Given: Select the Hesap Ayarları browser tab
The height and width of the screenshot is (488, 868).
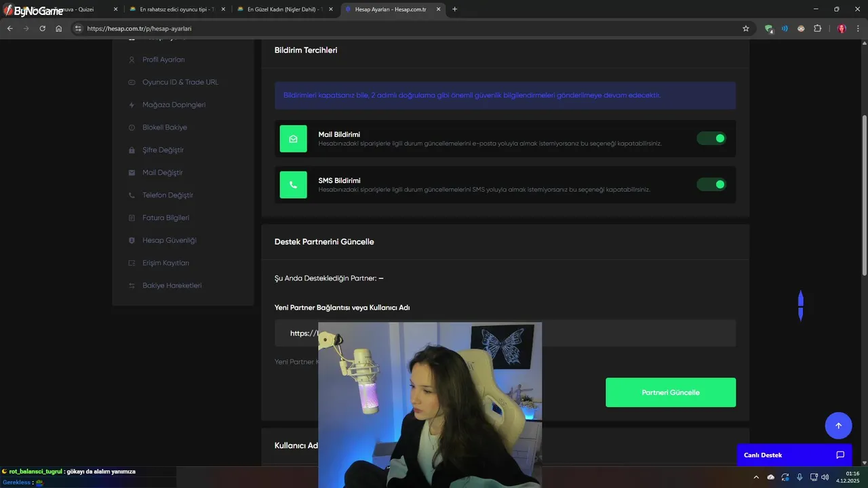Looking at the screenshot, I should (393, 9).
